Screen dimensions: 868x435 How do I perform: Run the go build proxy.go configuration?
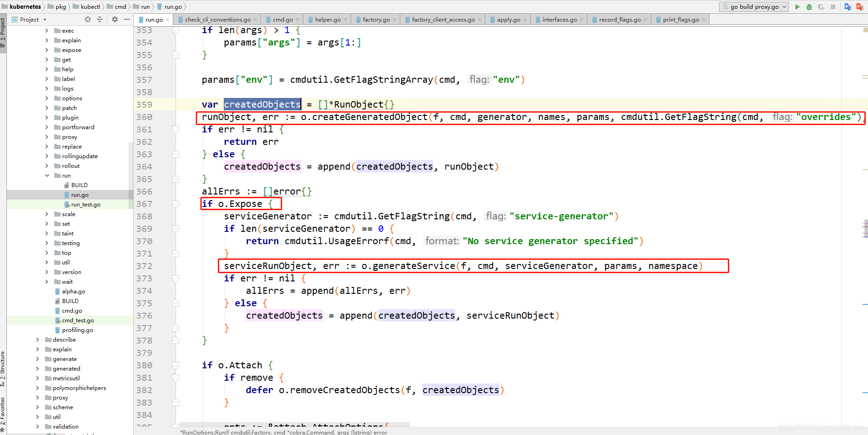797,7
